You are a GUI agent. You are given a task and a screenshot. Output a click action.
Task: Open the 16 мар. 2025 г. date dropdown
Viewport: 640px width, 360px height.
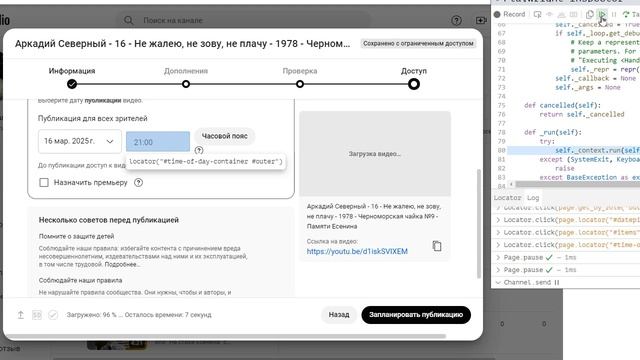[80, 141]
